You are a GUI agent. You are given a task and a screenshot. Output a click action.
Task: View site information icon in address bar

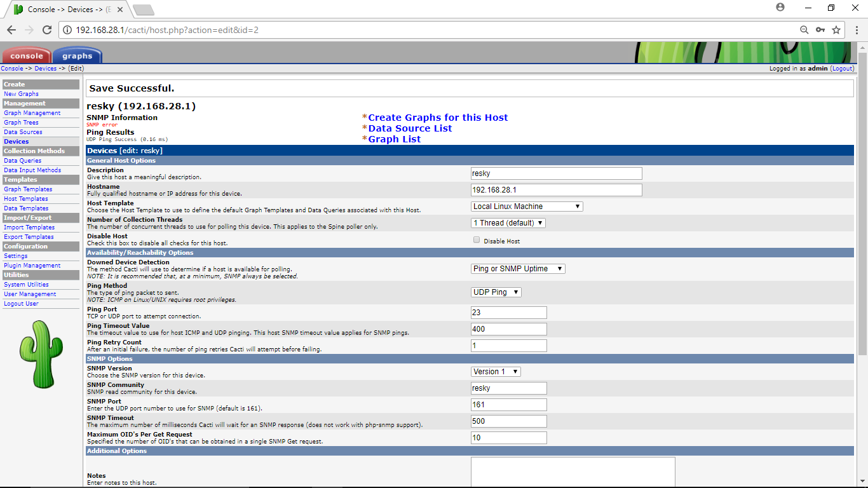coord(67,30)
